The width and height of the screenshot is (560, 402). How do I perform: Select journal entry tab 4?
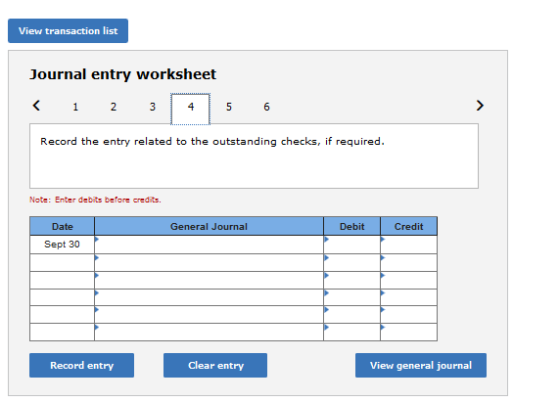pos(190,109)
